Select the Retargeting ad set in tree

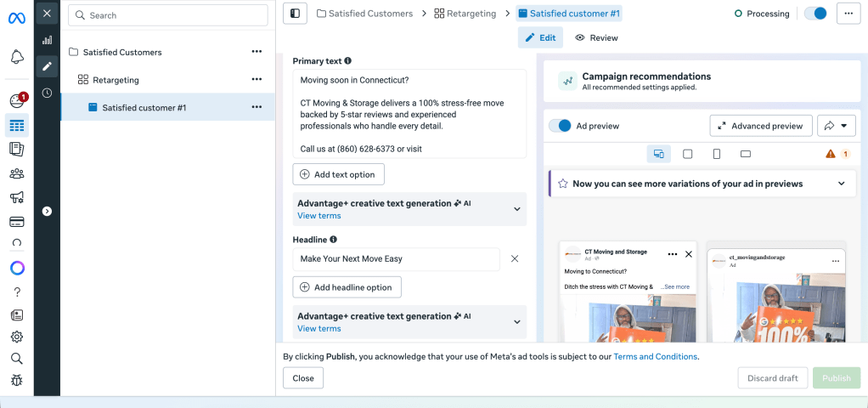point(116,80)
